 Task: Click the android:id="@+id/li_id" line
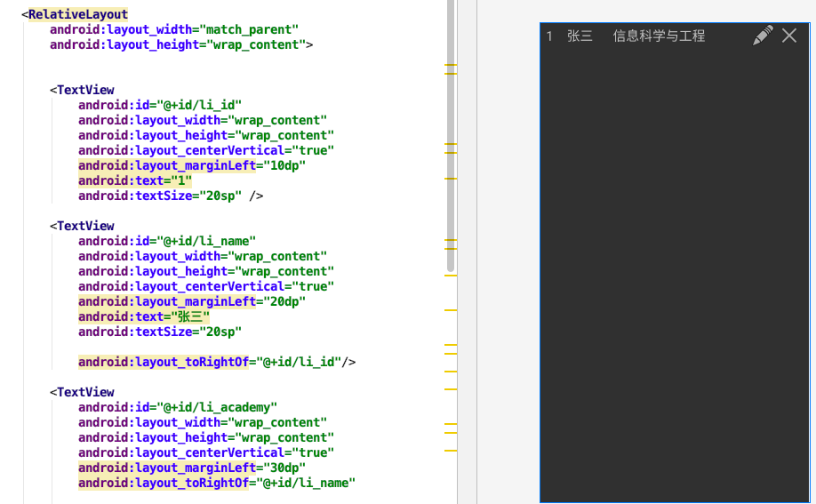pos(160,105)
